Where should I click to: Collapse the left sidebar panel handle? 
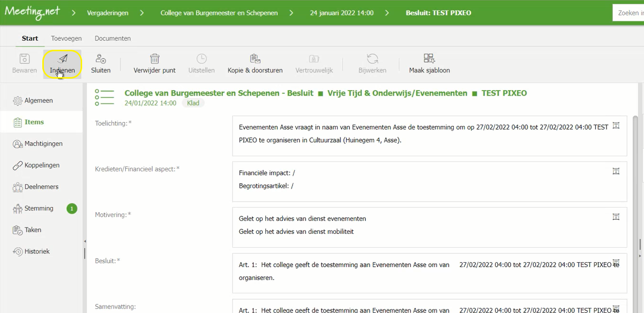pos(84,241)
